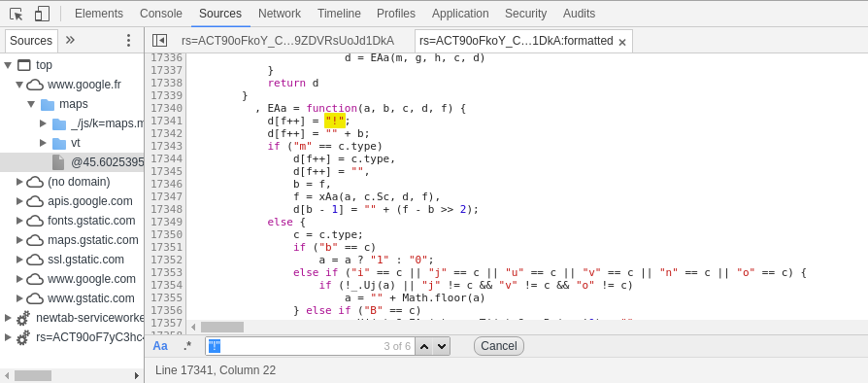Cancel the search

pos(499,346)
